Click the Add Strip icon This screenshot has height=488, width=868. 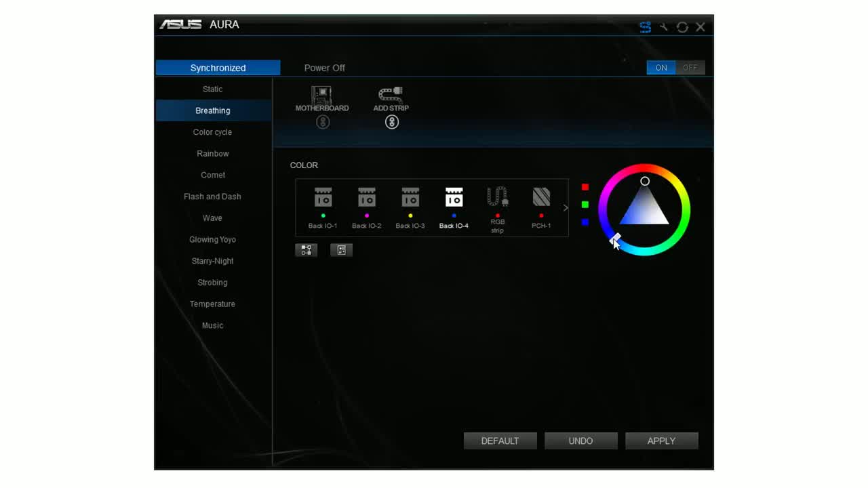tap(391, 98)
